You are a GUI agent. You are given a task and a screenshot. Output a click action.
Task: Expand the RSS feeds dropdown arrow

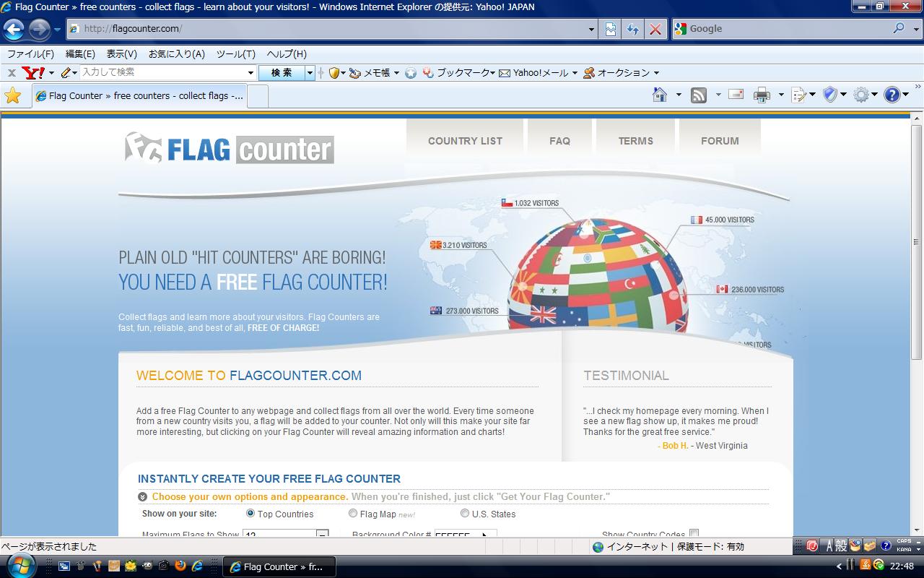(718, 95)
